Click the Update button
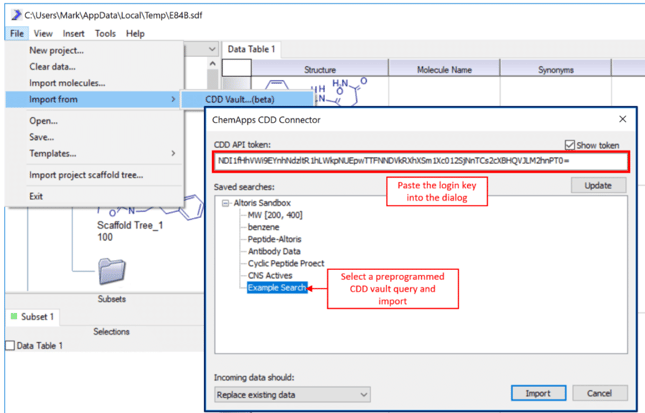The width and height of the screenshot is (645, 413). tap(599, 186)
